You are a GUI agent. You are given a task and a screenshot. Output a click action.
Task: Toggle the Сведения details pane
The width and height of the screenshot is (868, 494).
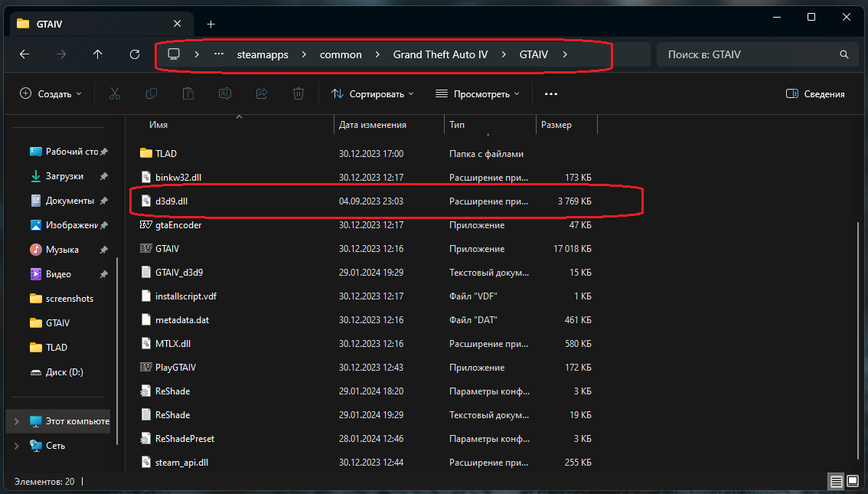[815, 93]
